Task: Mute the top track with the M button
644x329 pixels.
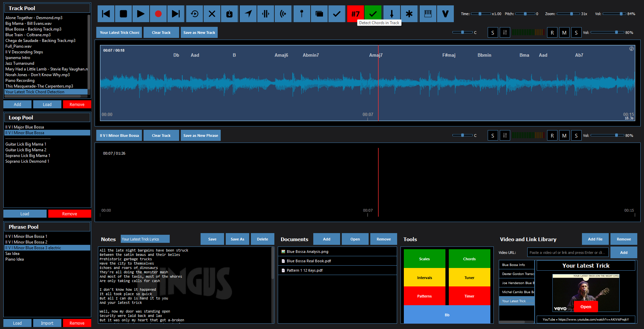Action: tap(564, 33)
